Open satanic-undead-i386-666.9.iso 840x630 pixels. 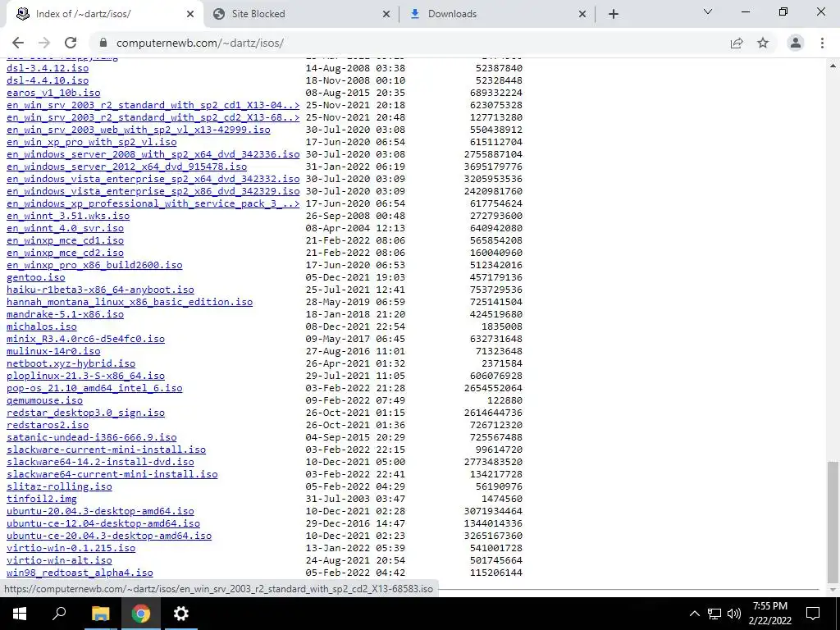coord(92,438)
